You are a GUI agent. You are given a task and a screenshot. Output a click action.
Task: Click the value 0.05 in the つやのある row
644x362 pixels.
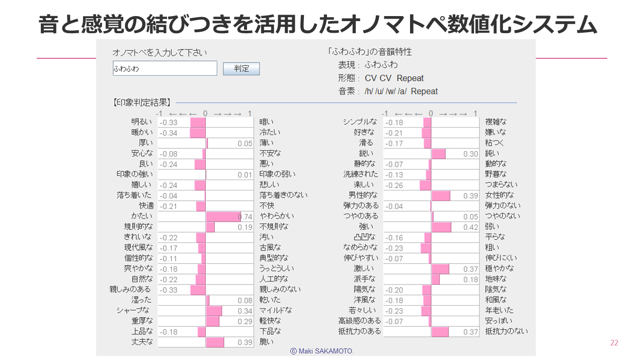(x=470, y=217)
